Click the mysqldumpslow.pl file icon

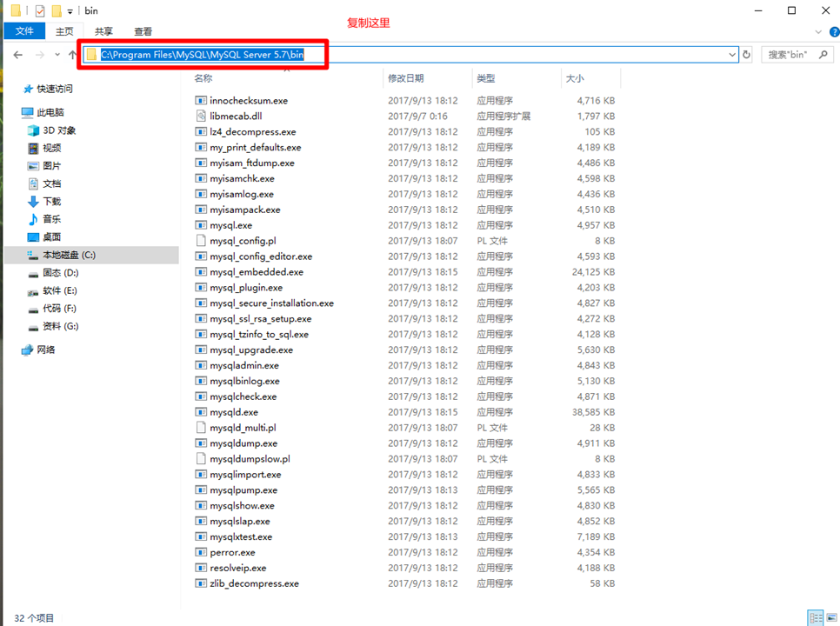coord(201,458)
